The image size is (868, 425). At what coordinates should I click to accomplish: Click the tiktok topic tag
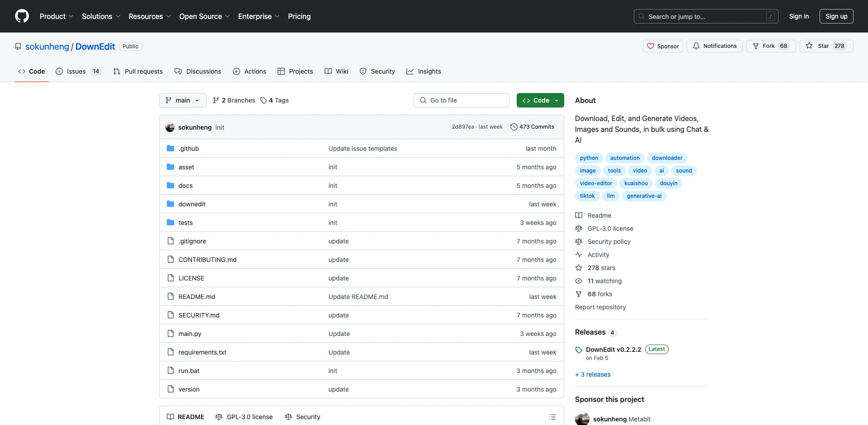tap(587, 196)
